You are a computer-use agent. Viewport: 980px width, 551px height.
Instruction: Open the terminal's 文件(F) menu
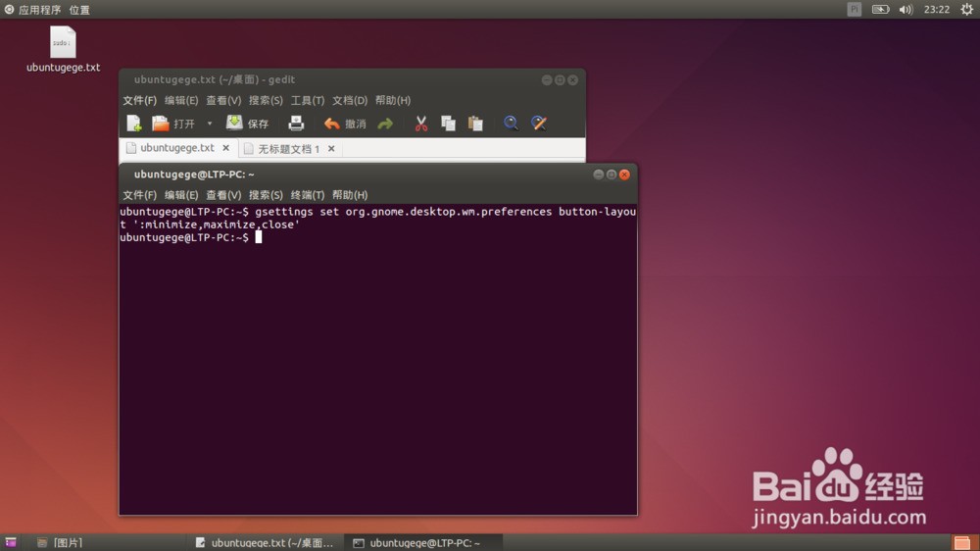[139, 195]
